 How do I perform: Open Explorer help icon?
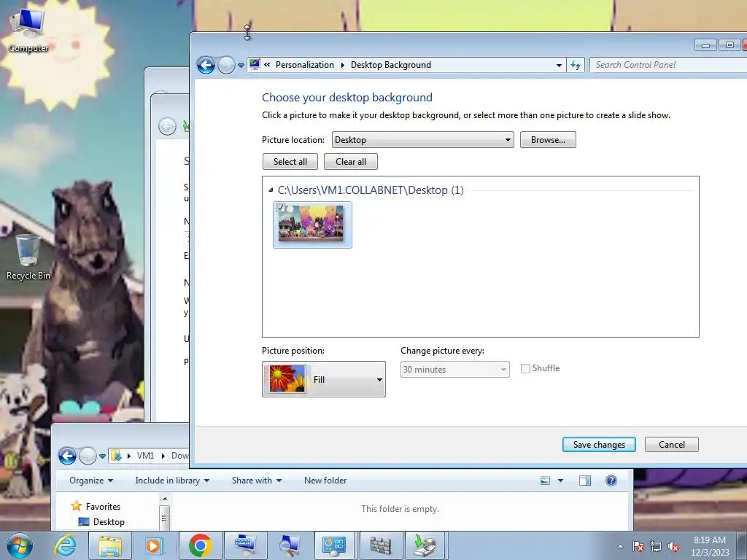point(611,481)
